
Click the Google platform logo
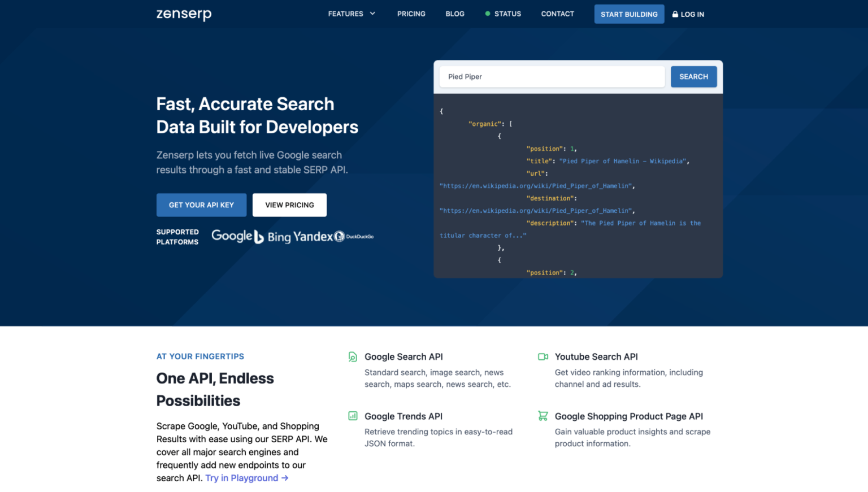[x=232, y=236]
